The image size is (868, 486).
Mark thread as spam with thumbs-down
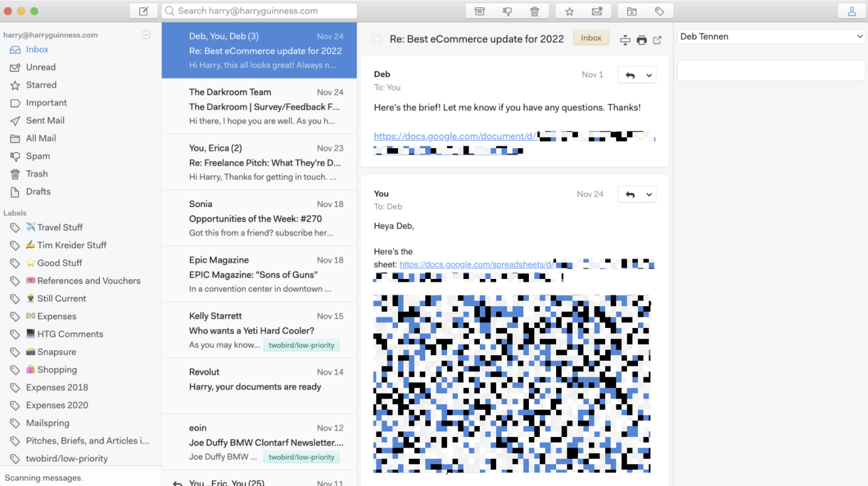click(x=507, y=11)
